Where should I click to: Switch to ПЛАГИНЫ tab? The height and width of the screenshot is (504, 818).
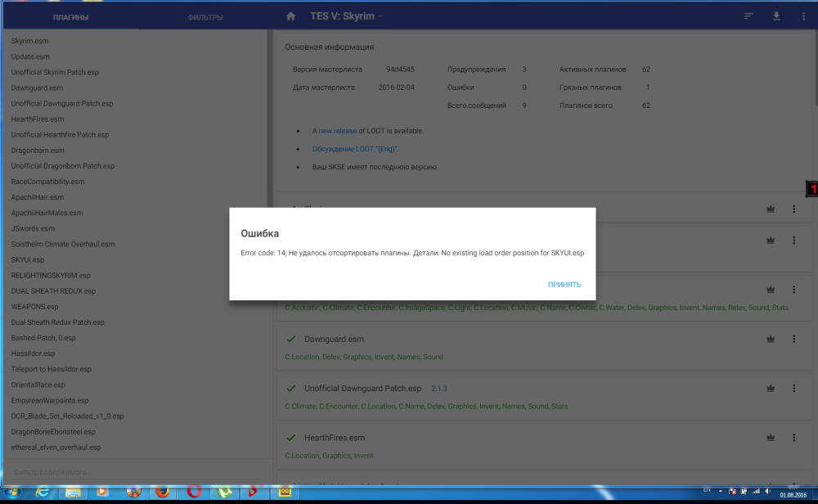tap(70, 17)
